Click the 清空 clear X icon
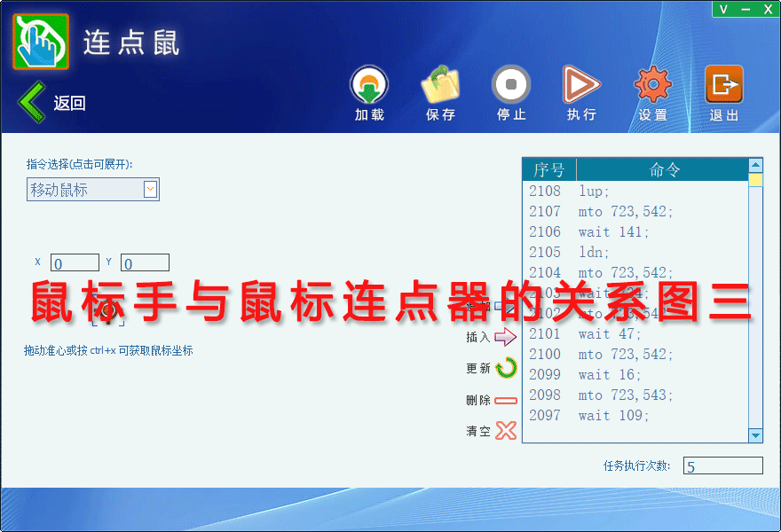 (506, 431)
